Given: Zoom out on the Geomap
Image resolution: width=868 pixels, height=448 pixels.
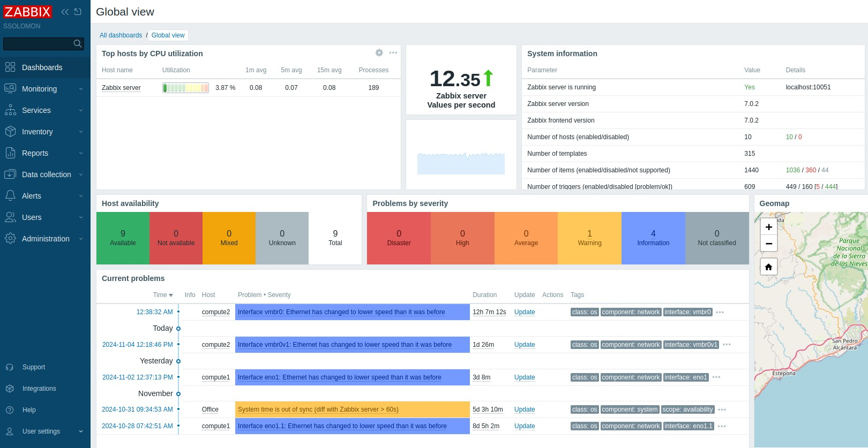Looking at the screenshot, I should (x=768, y=244).
